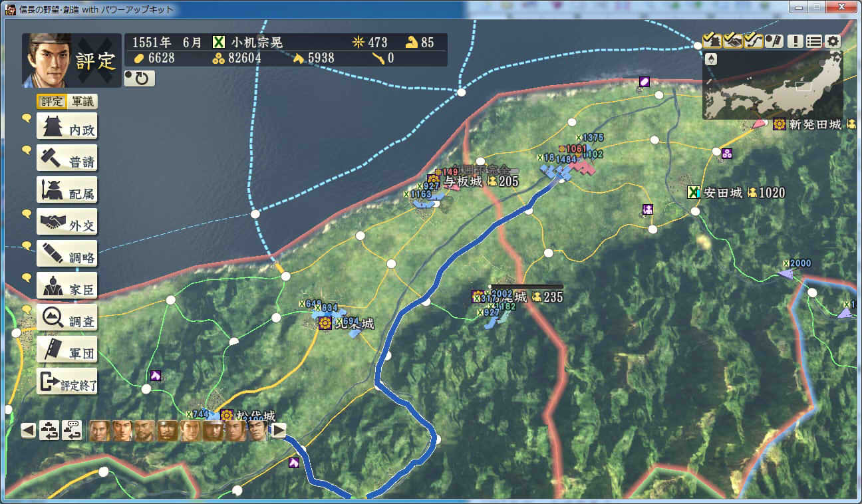Screen dimensions: 862x504
Task: Click 評定終了 to end the council
Action: click(67, 382)
